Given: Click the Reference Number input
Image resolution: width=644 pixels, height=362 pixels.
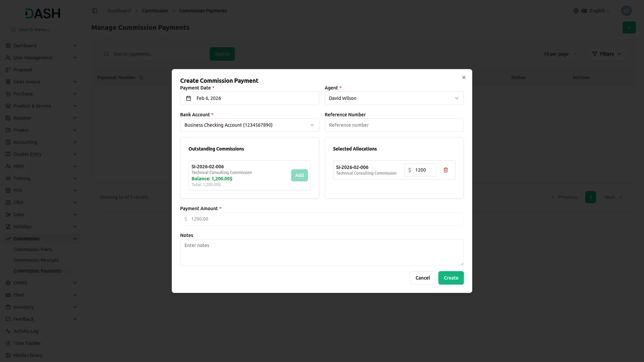Looking at the screenshot, I should point(394,125).
